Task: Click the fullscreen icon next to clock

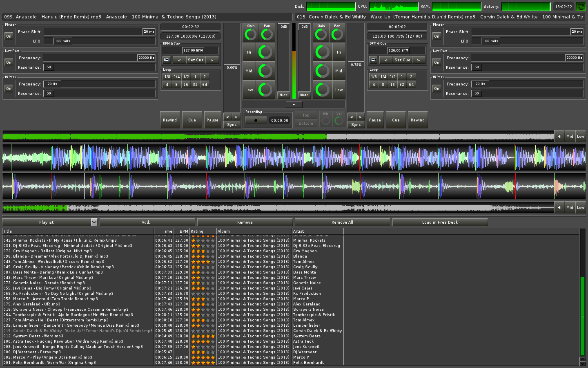Action: point(581,7)
